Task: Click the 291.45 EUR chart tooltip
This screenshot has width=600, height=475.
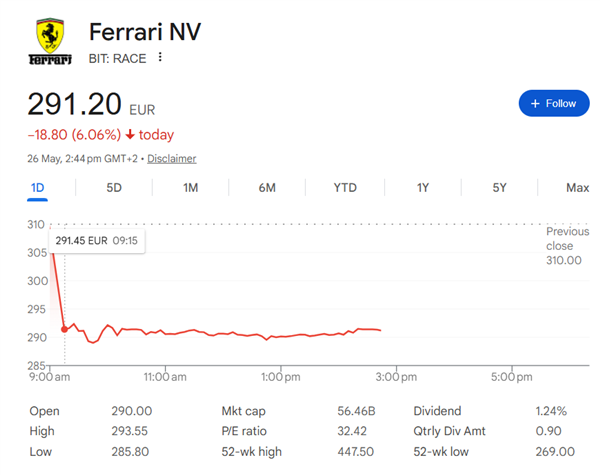Action: click(97, 241)
